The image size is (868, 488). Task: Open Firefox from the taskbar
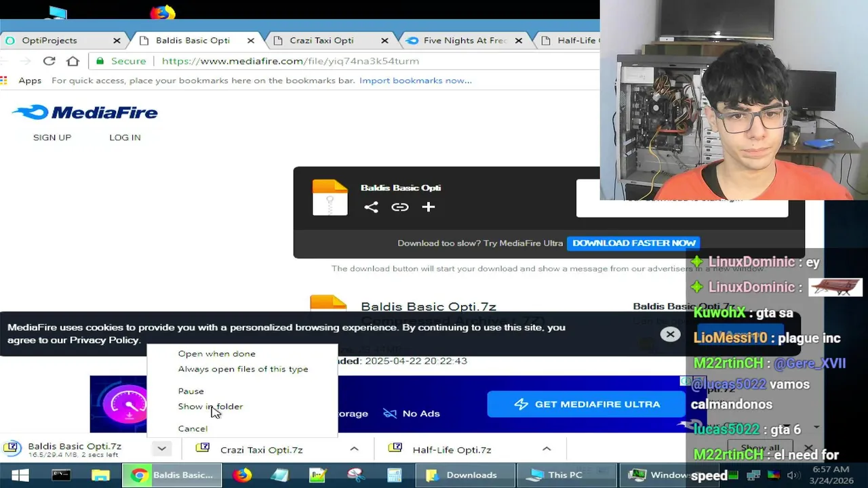241,475
